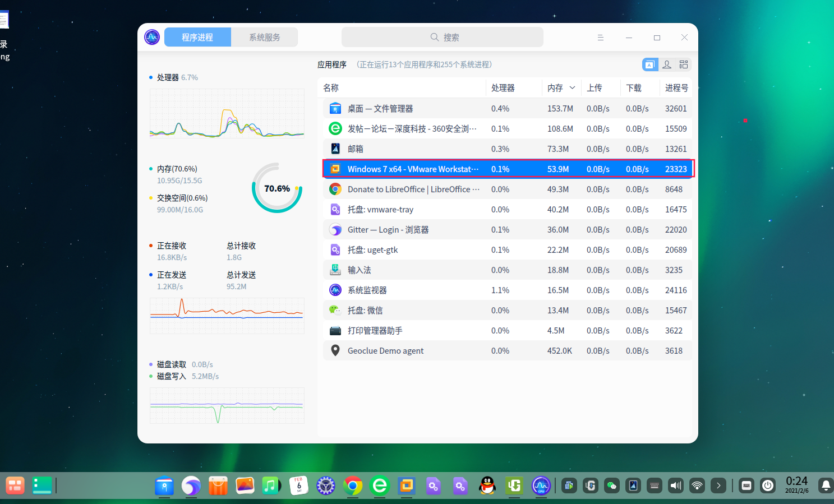Sort processes by 处理器 column header

coord(503,88)
